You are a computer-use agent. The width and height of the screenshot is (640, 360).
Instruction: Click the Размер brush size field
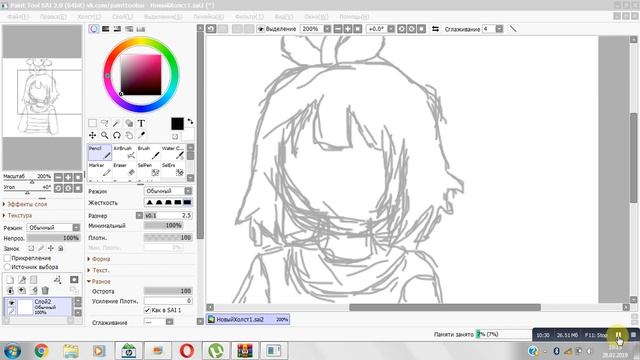tap(168, 215)
